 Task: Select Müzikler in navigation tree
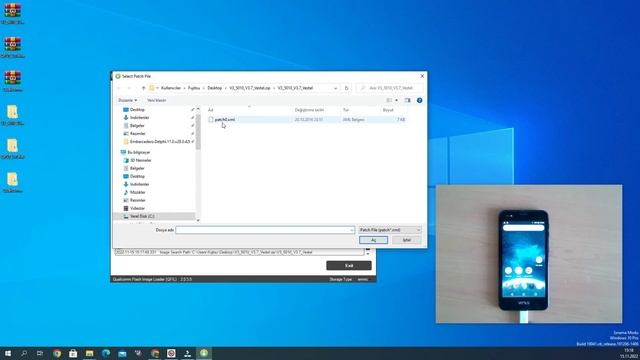(x=138, y=192)
